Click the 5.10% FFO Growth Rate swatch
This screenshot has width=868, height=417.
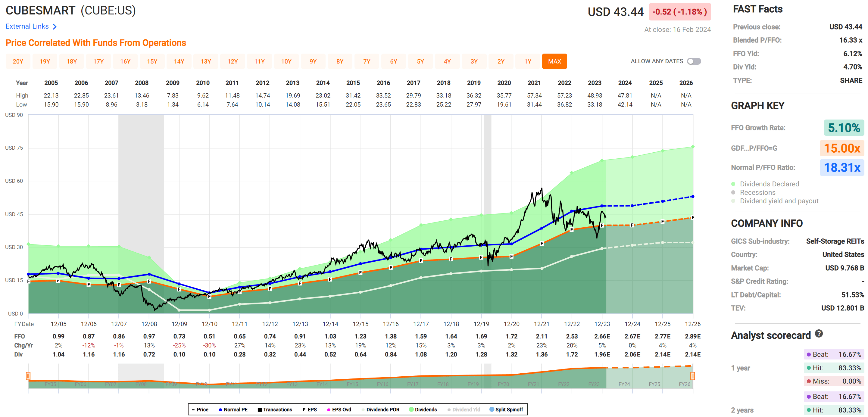843,128
